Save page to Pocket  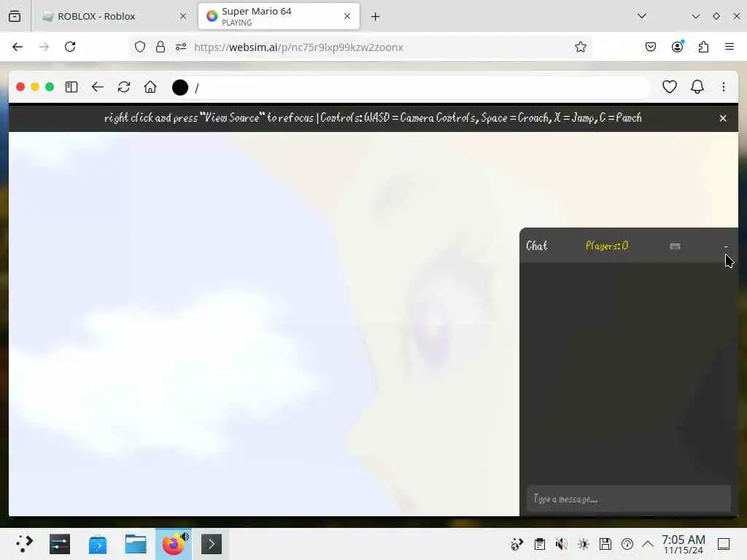(x=651, y=47)
